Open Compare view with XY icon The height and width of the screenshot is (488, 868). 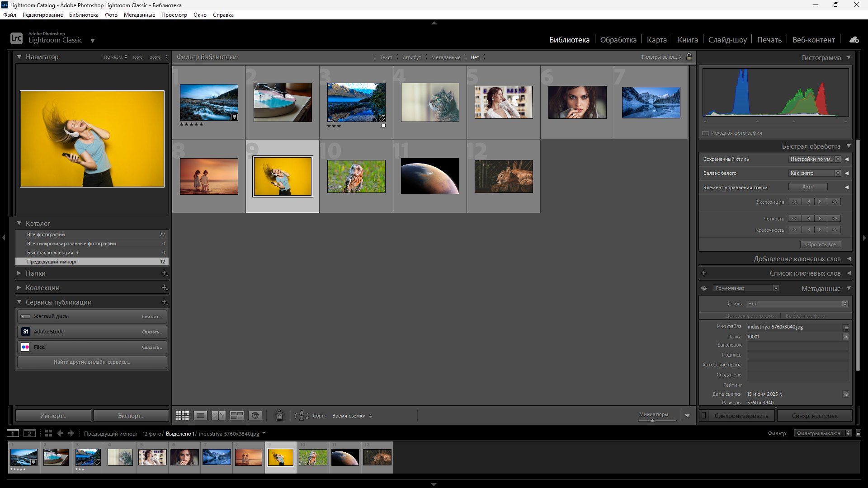click(218, 416)
